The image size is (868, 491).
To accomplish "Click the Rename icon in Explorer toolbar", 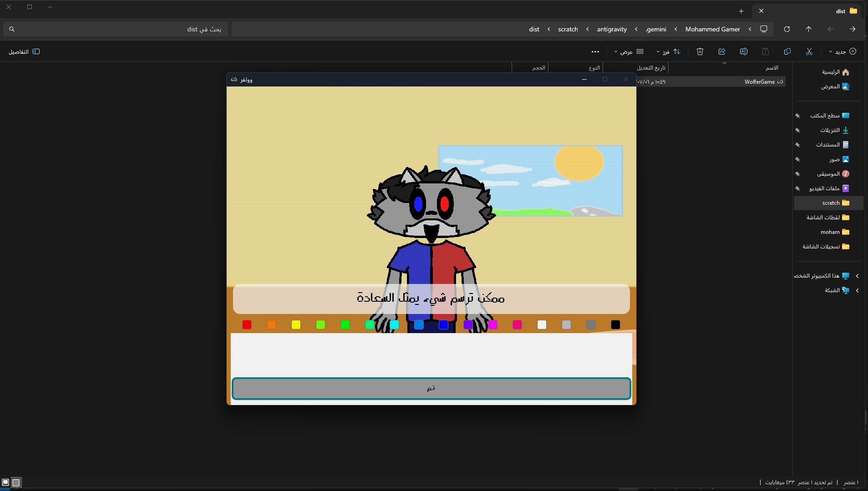I will [744, 51].
